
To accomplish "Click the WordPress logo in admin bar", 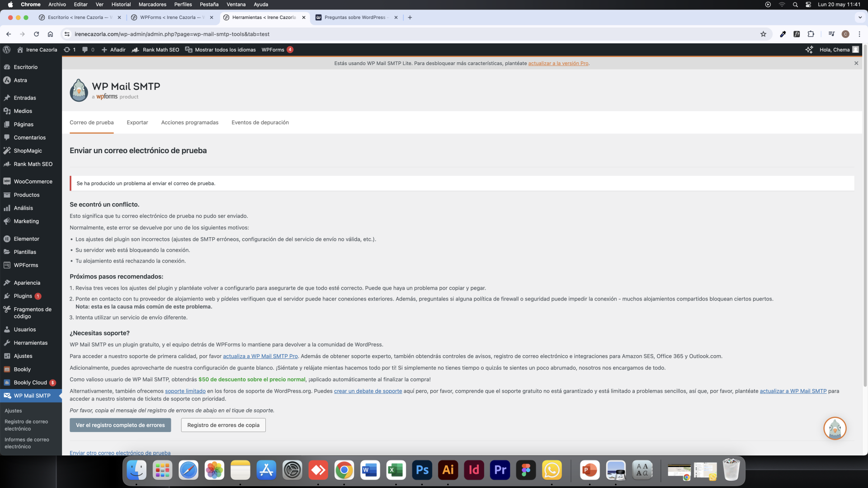I will (x=7, y=50).
